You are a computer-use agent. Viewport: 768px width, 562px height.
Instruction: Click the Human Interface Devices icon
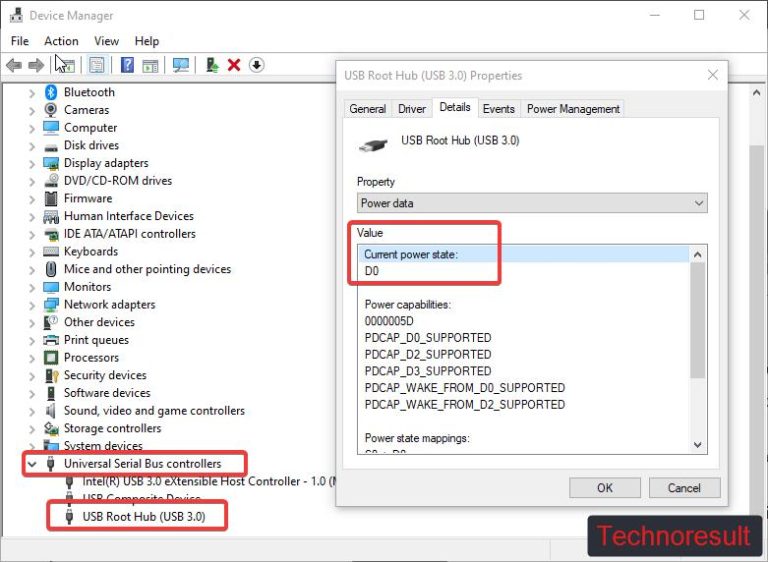pos(50,216)
